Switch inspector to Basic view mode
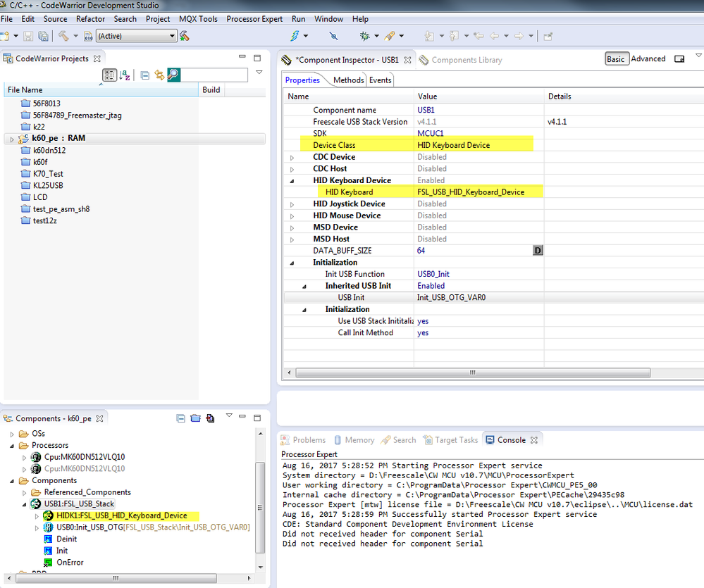The height and width of the screenshot is (588, 704). pos(615,59)
